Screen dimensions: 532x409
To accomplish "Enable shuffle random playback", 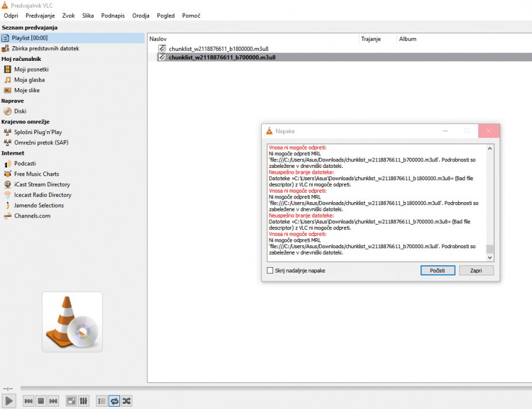I will click(126, 401).
